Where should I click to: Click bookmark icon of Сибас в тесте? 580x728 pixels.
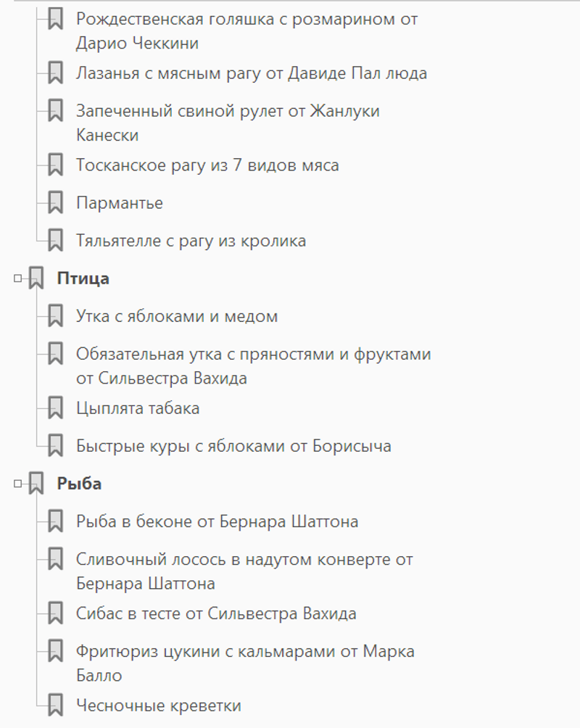[55, 613]
